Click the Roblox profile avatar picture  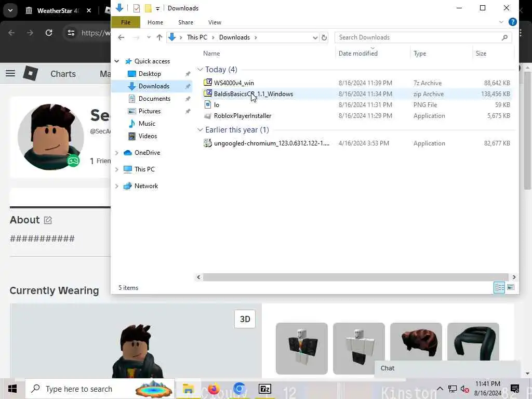[x=50, y=137]
